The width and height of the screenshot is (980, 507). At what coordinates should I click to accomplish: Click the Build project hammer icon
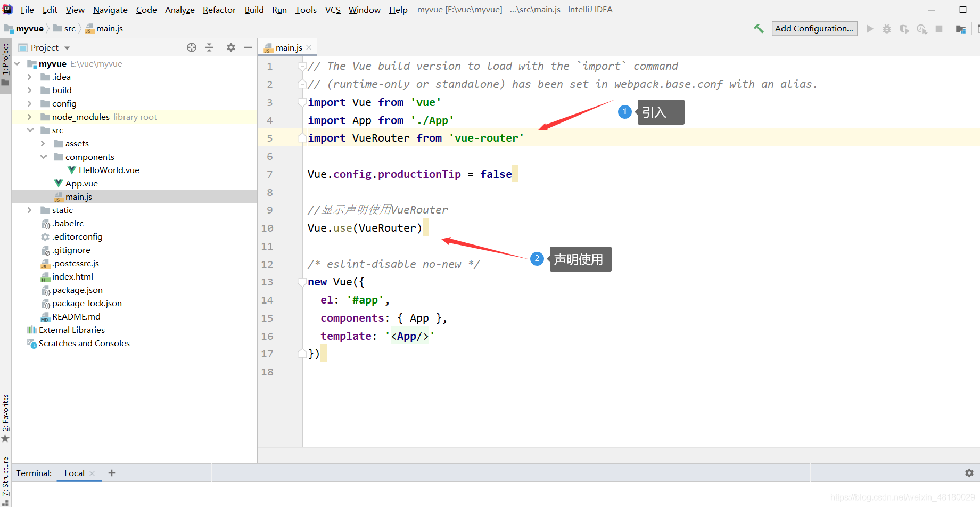point(759,29)
